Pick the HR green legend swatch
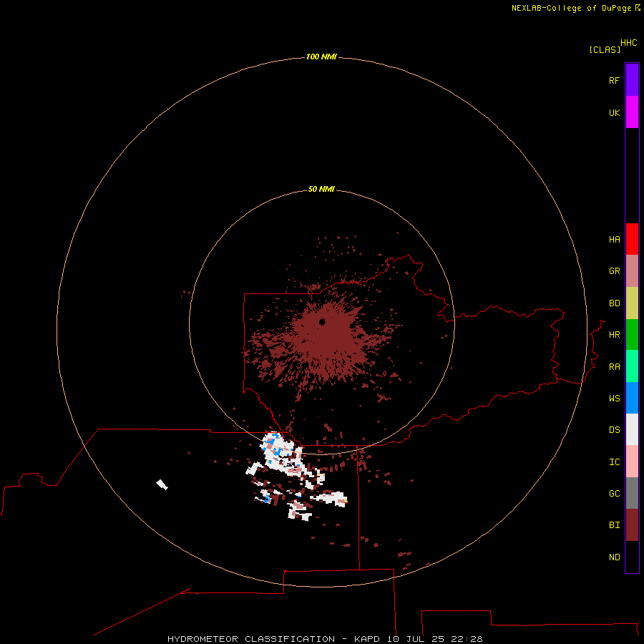Screen dimensions: 644x644 (632, 335)
